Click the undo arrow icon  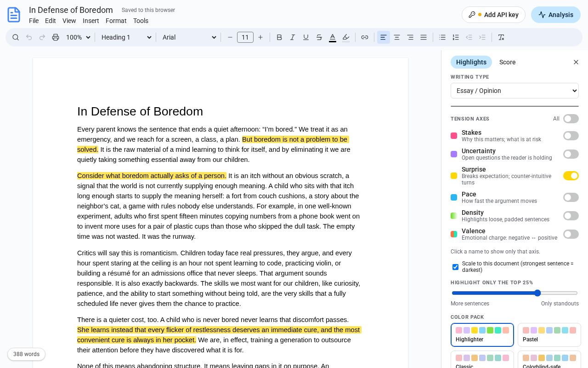pos(29,37)
